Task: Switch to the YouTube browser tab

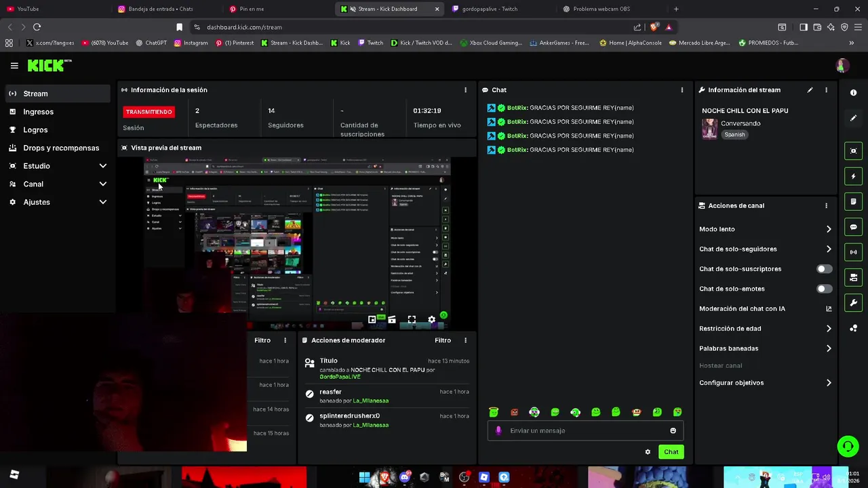Action: click(x=54, y=9)
